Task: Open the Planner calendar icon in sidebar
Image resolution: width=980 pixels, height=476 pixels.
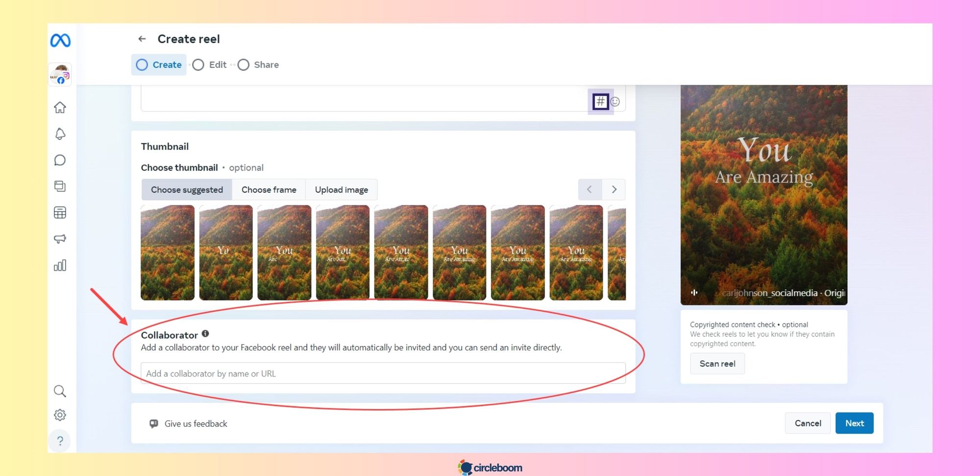Action: pyautogui.click(x=60, y=212)
